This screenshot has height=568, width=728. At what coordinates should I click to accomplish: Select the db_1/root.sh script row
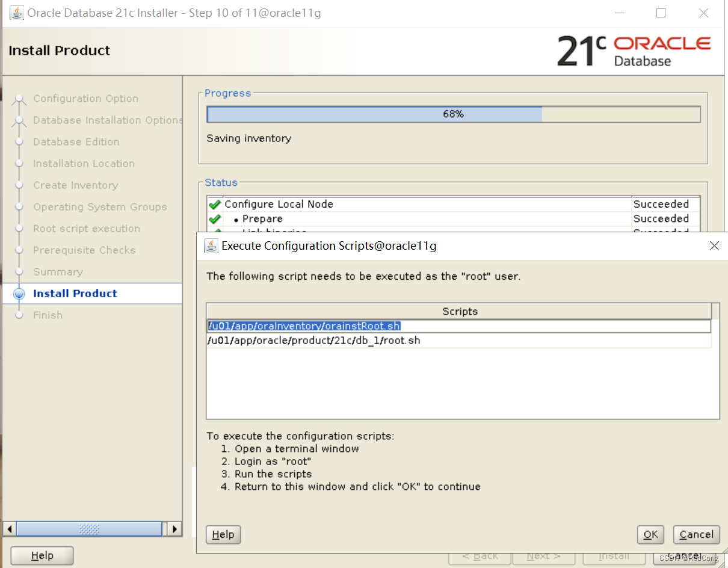[459, 341]
